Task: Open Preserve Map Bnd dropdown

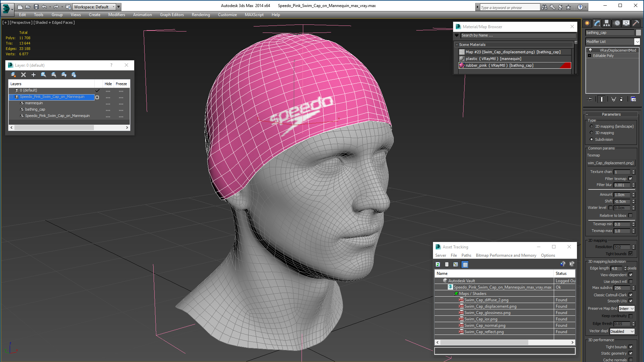Action: click(x=627, y=309)
